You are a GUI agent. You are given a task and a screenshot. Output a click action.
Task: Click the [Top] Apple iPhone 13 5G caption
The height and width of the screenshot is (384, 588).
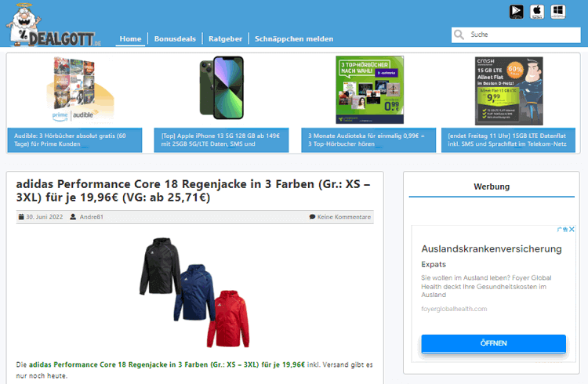(221, 140)
